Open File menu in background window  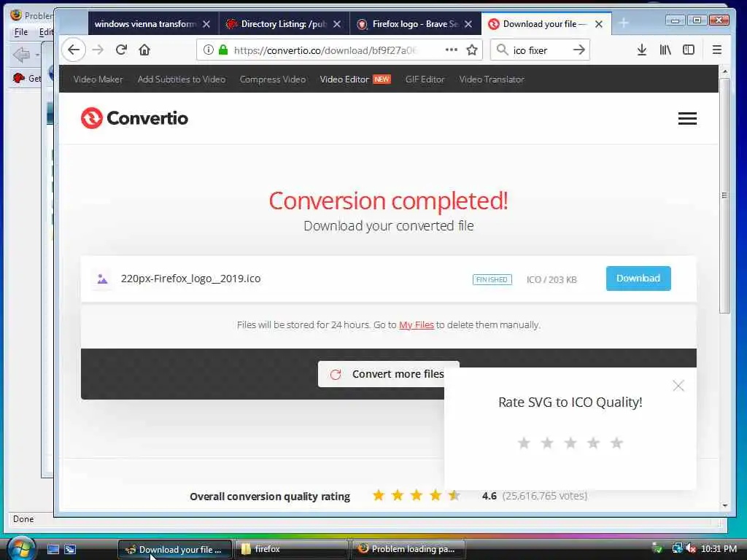[21, 32]
